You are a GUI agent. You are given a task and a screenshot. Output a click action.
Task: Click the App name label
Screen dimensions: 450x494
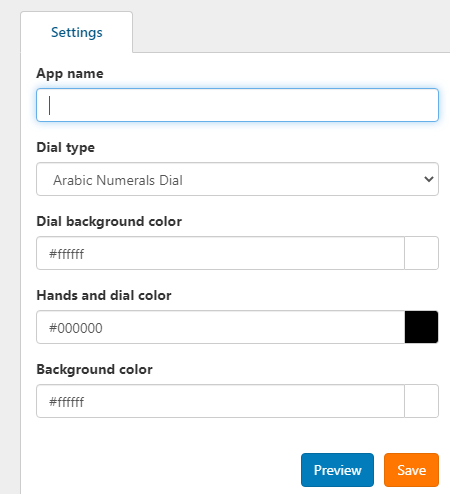pyautogui.click(x=70, y=73)
